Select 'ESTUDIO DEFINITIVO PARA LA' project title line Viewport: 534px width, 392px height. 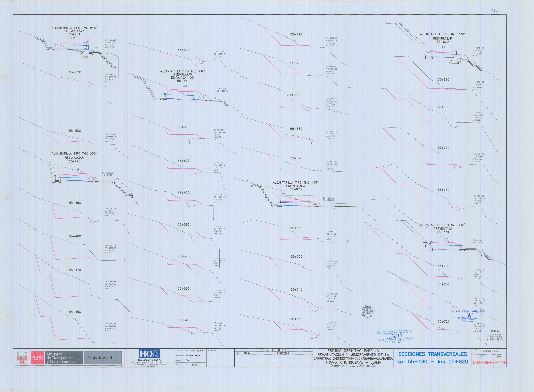pos(353,351)
